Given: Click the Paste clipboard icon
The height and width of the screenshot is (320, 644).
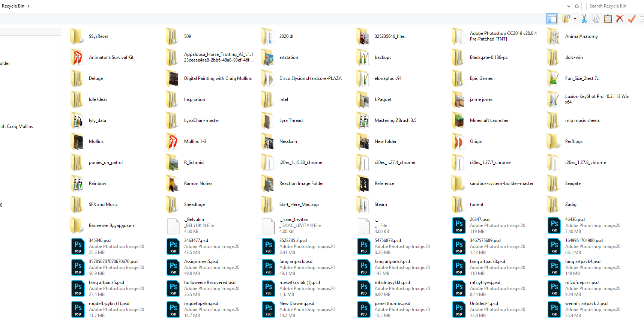Looking at the screenshot, I should pos(608,19).
